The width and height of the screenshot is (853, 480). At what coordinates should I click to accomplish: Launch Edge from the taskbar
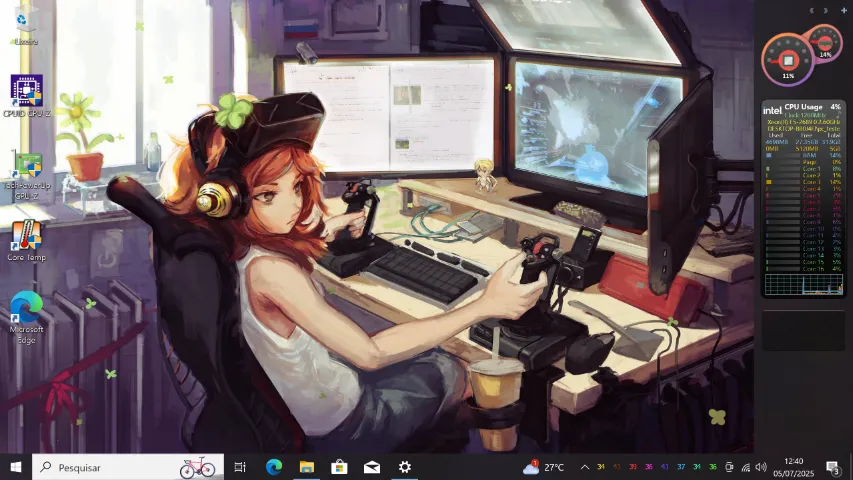[x=274, y=467]
